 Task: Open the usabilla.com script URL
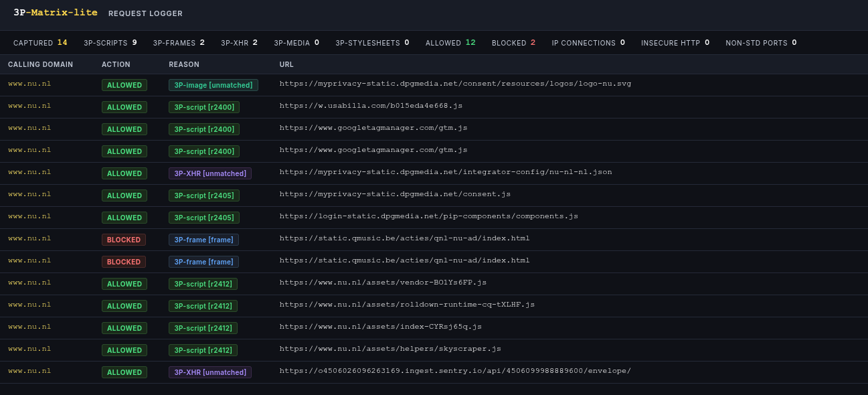[371, 106]
